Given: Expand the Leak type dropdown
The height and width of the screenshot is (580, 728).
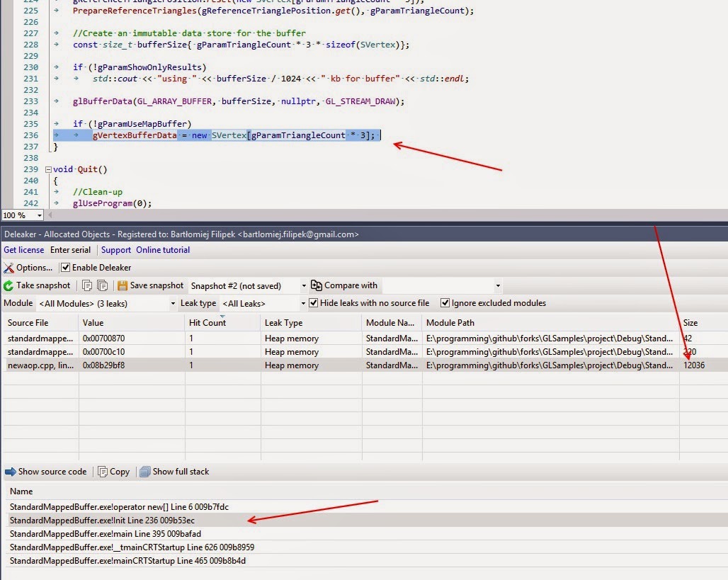Looking at the screenshot, I should tap(303, 304).
